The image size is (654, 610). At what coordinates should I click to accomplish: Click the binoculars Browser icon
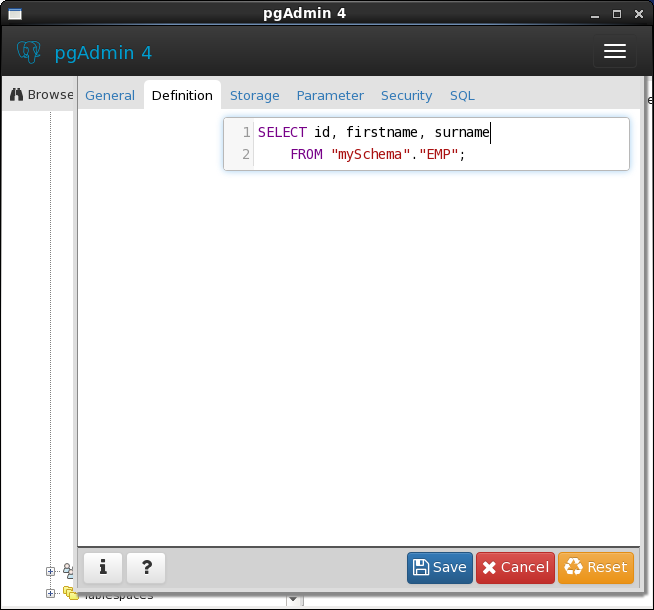click(16, 95)
